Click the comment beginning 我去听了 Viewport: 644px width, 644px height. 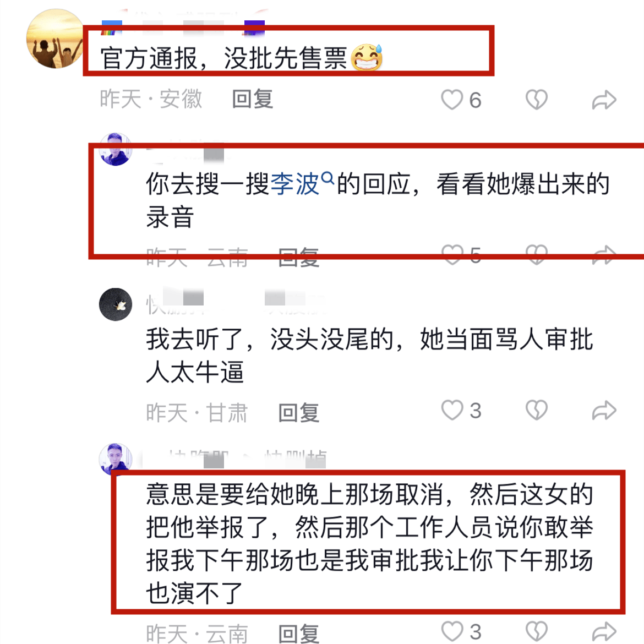point(369,355)
